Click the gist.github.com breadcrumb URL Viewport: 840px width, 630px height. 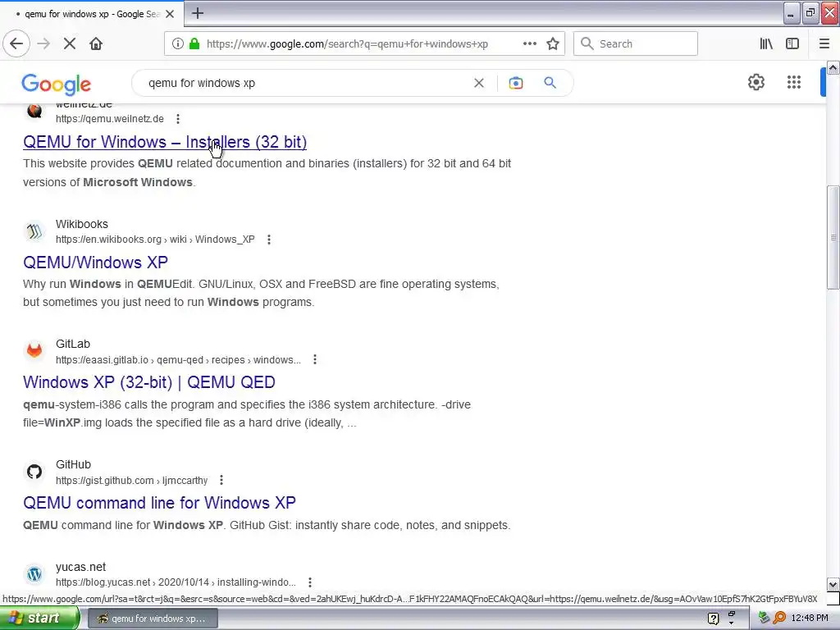click(x=132, y=481)
